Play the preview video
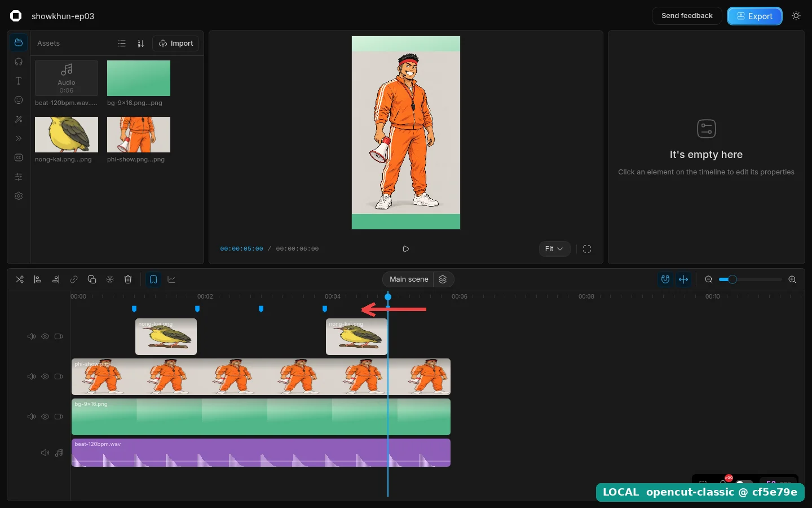This screenshot has height=508, width=812. 406,249
